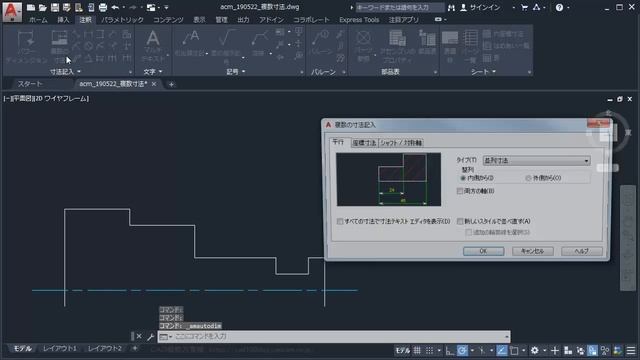Check すべての寸法で寸法テキスト エディタを表示 checkbox
Screen dimensions: 640x360
(340, 221)
